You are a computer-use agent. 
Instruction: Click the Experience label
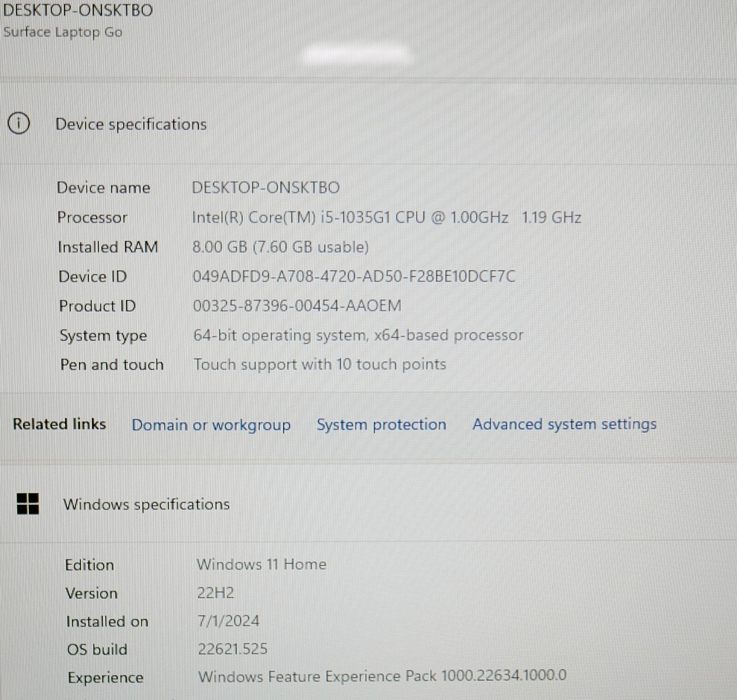coord(105,678)
